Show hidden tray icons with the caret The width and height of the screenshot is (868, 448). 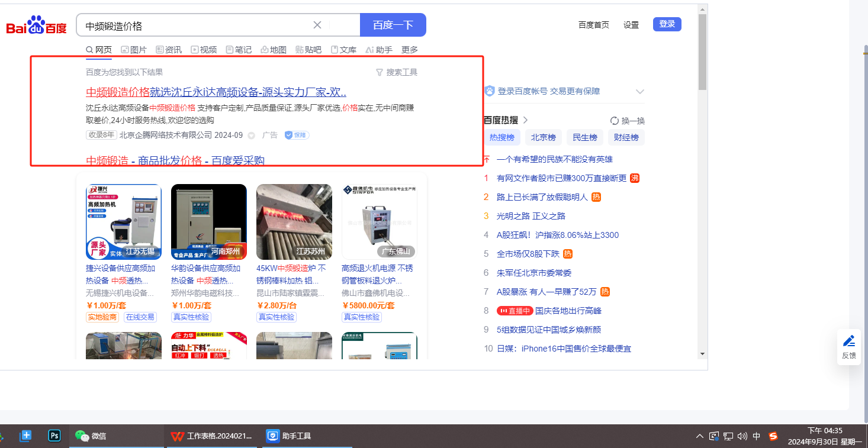click(x=700, y=436)
